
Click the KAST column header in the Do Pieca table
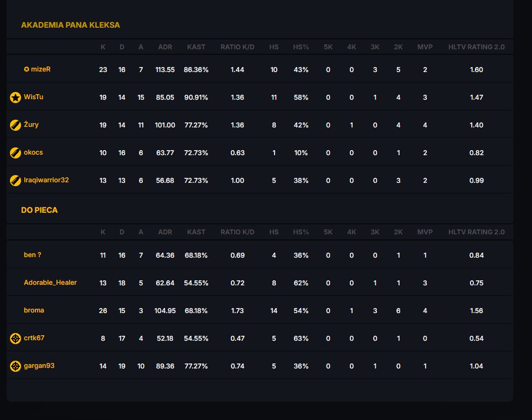(x=196, y=232)
